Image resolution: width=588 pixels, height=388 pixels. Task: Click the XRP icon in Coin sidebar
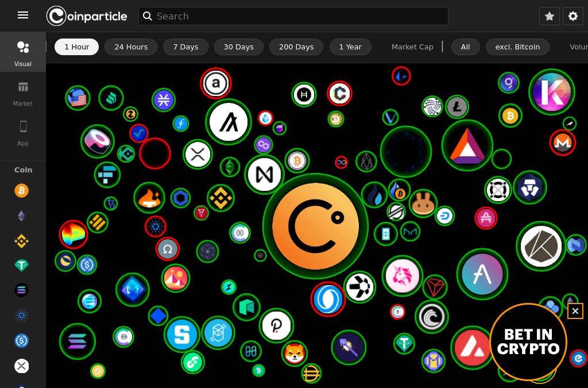tap(21, 366)
